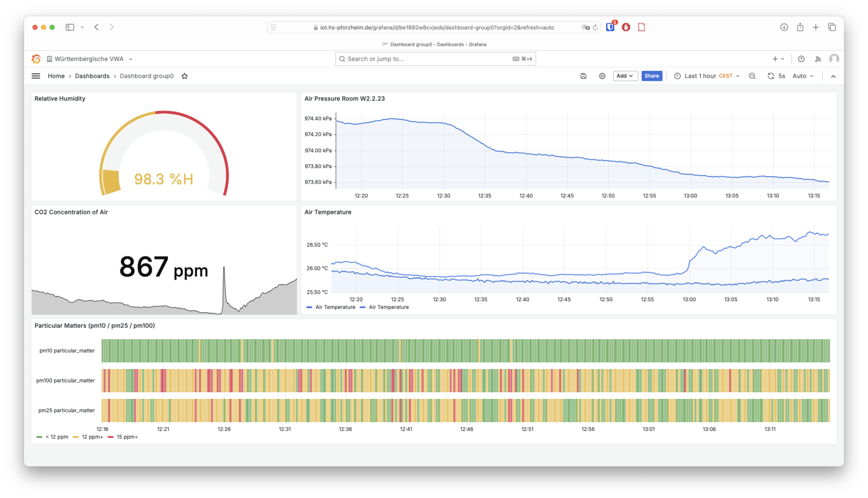Click the refresh dashboard icon
This screenshot has height=498, width=868.
[770, 76]
